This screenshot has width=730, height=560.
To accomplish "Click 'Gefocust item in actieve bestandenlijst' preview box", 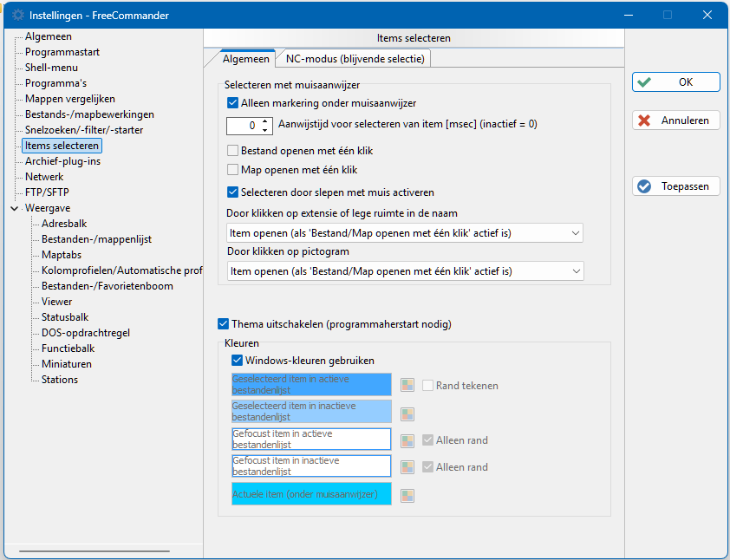I will [311, 439].
